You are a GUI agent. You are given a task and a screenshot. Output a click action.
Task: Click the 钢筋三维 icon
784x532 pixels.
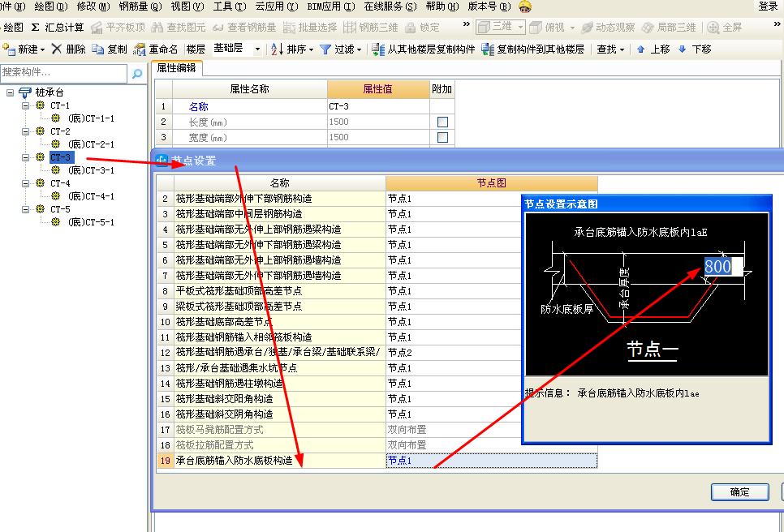click(x=350, y=28)
